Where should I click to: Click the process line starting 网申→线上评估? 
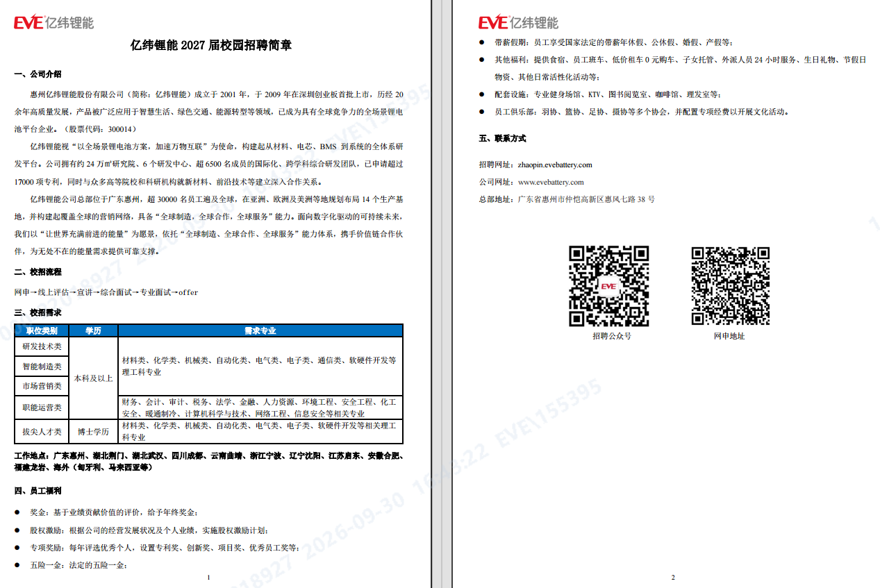point(106,292)
